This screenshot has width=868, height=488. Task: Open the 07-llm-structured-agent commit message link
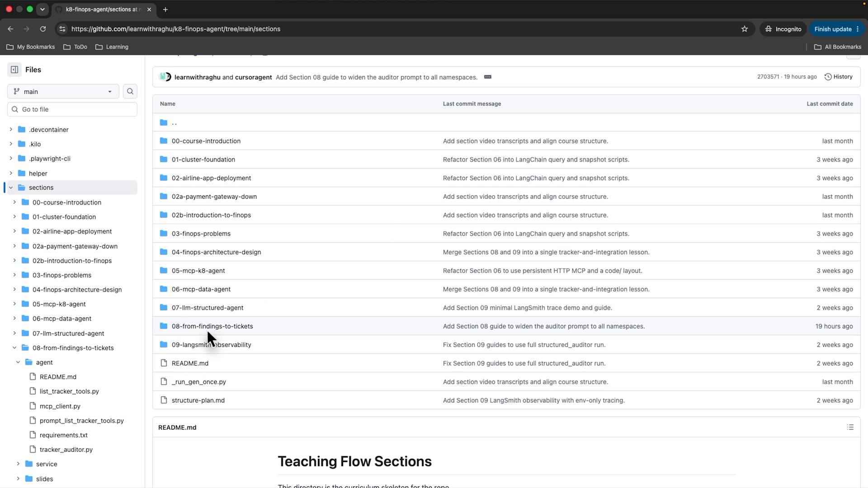pyautogui.click(x=528, y=308)
